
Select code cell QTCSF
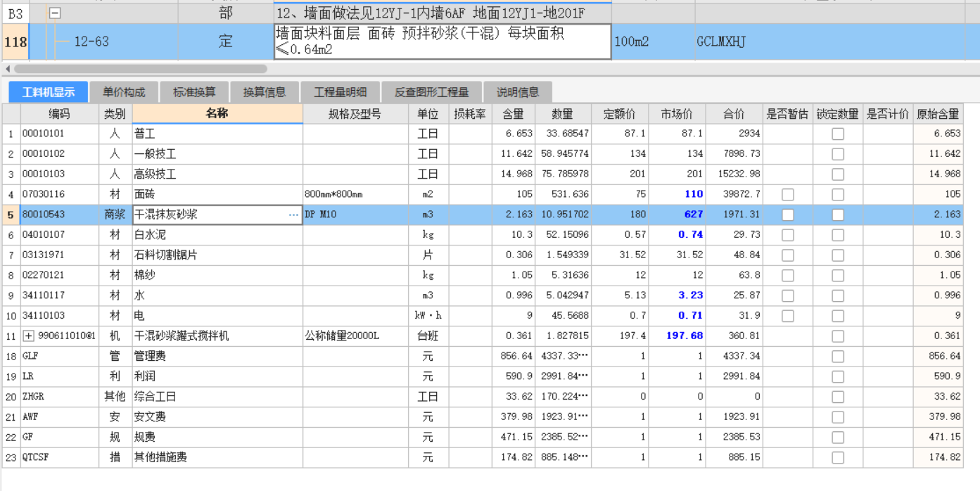[x=60, y=458]
